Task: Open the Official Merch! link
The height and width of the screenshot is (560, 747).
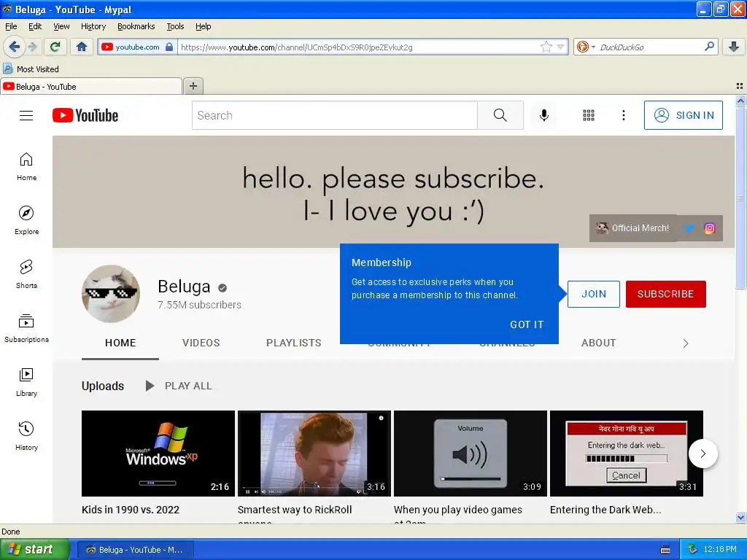Action: [633, 228]
